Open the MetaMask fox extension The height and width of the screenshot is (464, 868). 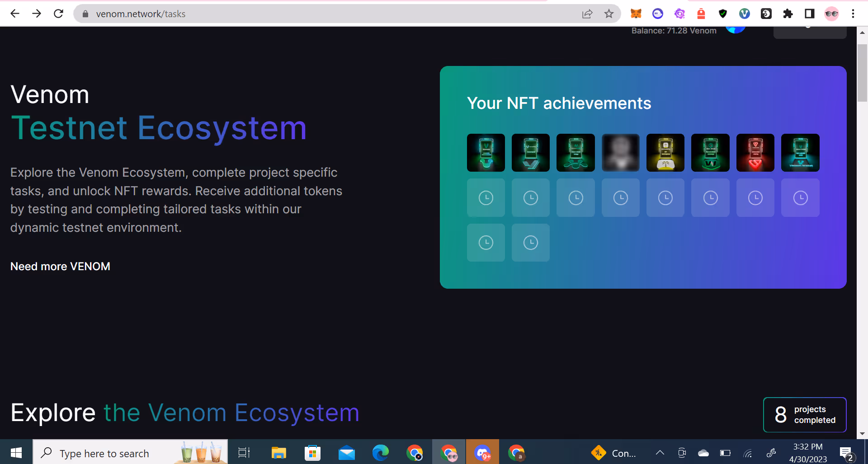click(x=636, y=14)
